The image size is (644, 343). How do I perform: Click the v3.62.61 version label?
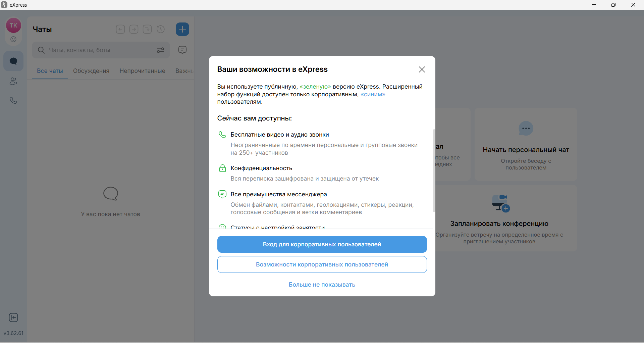click(x=13, y=333)
